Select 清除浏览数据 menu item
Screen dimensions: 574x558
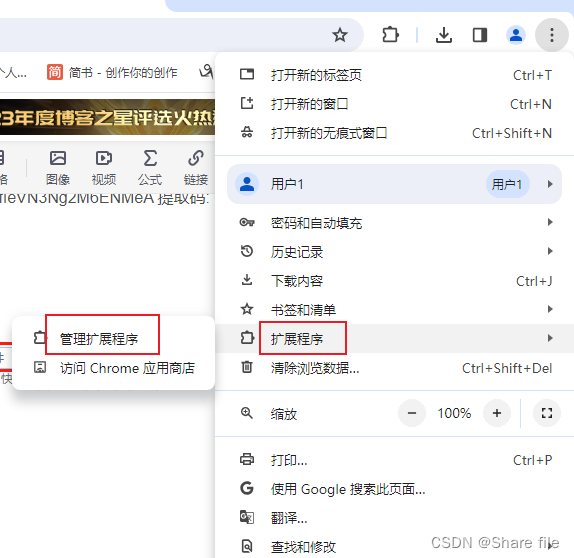(395, 368)
